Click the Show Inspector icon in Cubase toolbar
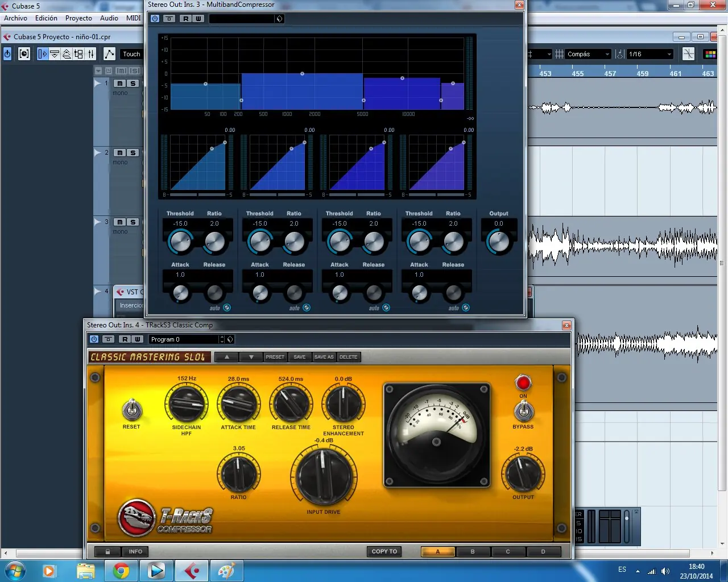Screen dimensions: 728x582 pyautogui.click(x=42, y=54)
